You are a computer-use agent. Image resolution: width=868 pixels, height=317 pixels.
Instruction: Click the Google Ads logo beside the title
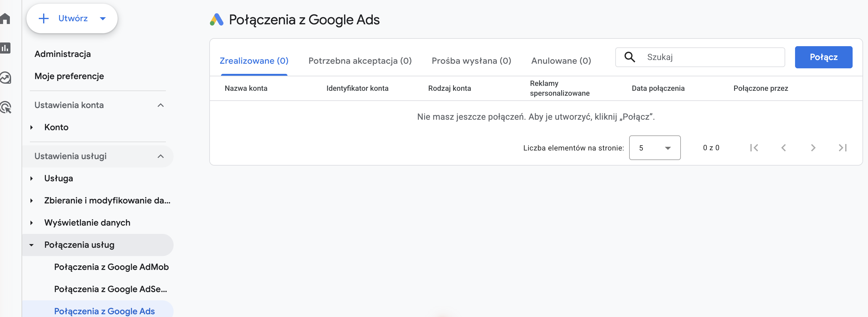(x=216, y=19)
